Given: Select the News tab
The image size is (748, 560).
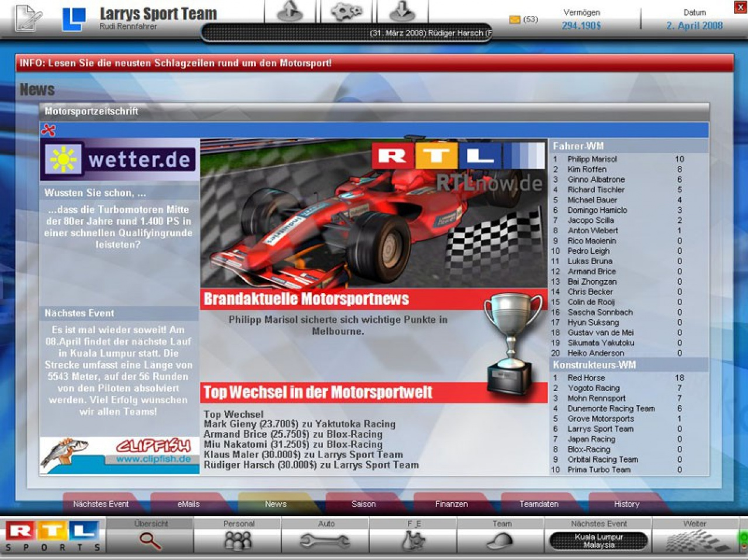Looking at the screenshot, I should 276,504.
